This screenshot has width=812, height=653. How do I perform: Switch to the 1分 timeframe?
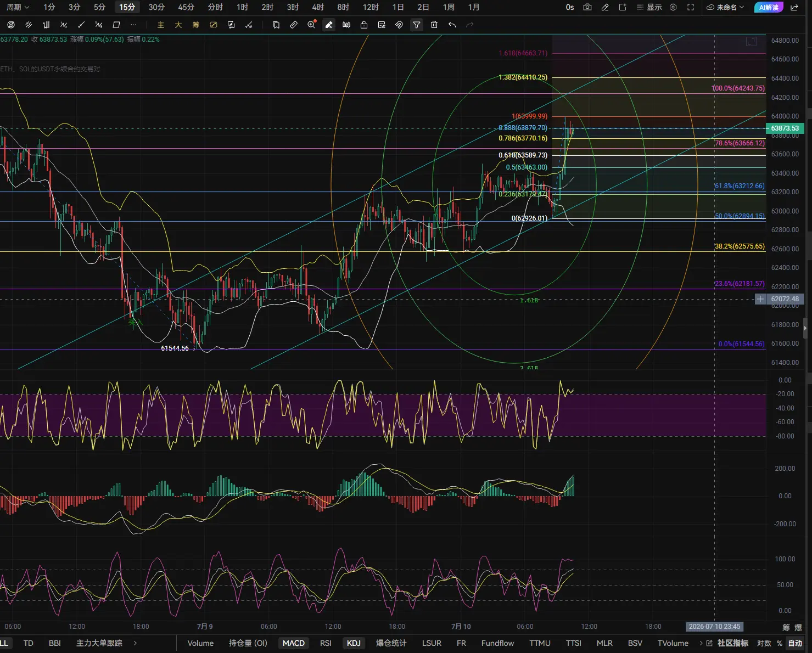click(x=49, y=7)
